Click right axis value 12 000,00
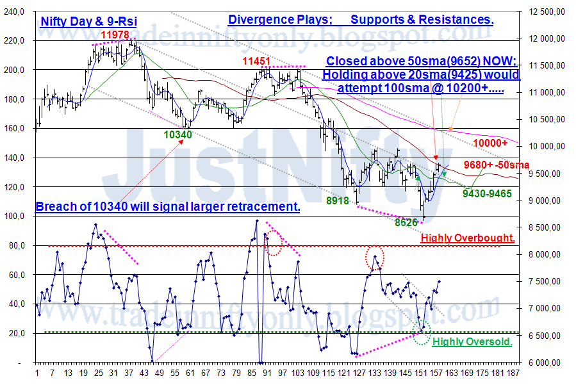 [x=547, y=38]
